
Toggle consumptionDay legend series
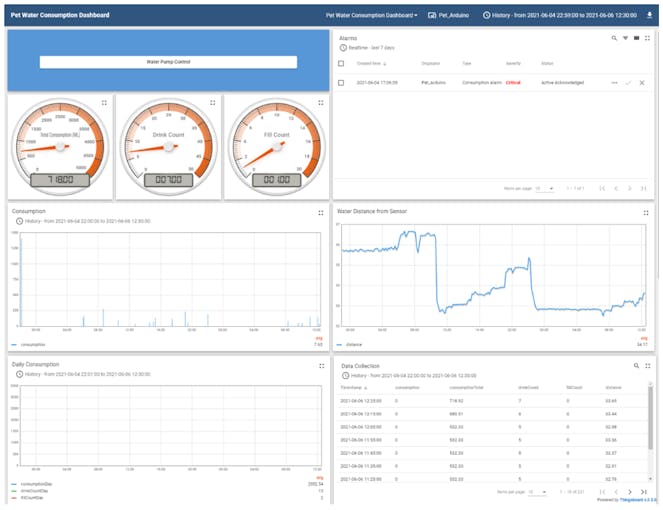(x=32, y=484)
